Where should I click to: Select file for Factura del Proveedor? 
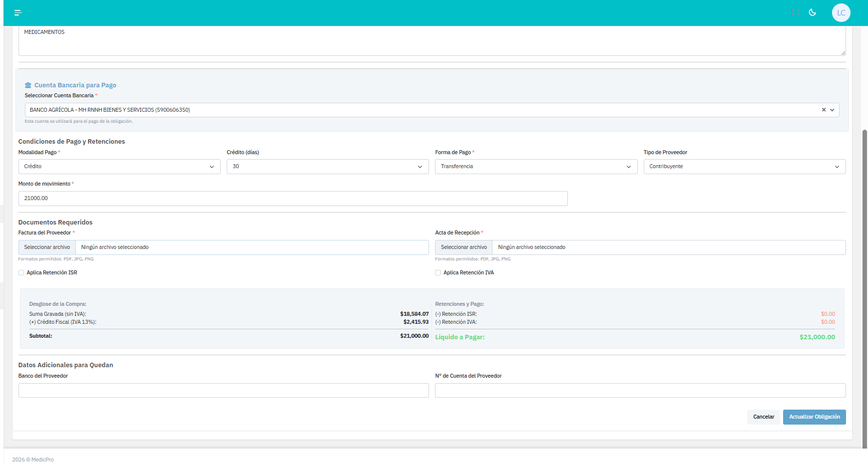click(x=47, y=247)
